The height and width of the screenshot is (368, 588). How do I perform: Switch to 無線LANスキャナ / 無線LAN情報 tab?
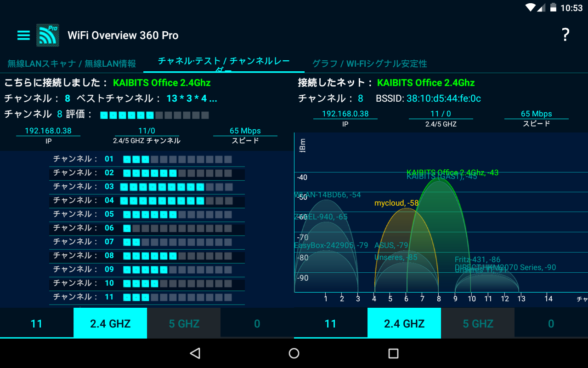pos(72,63)
